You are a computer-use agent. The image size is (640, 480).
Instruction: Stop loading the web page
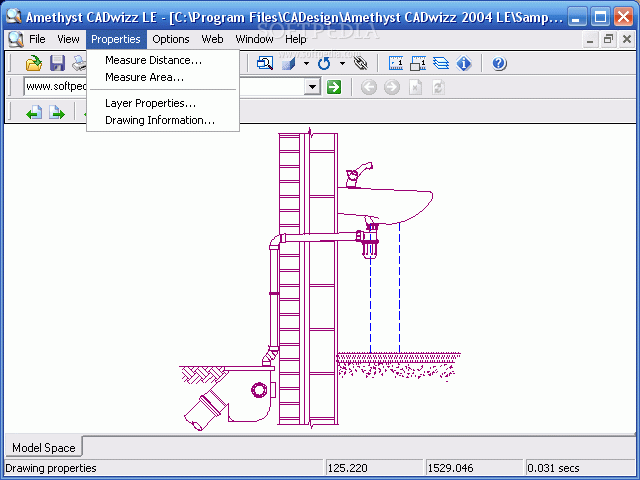click(415, 87)
